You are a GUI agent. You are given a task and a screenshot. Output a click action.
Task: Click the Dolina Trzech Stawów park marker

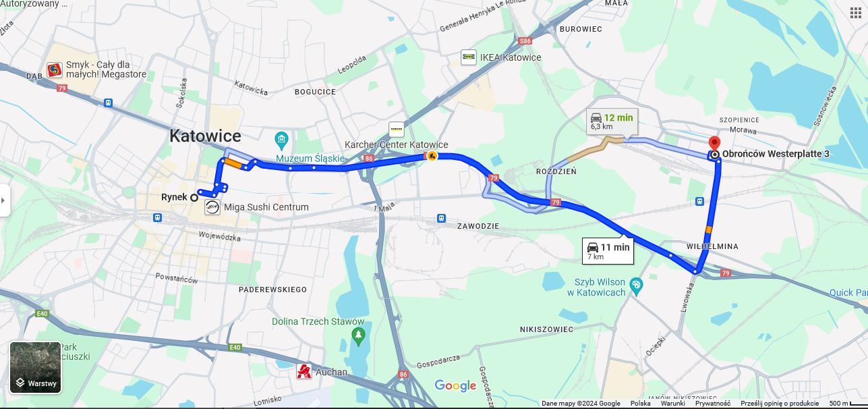357,335
